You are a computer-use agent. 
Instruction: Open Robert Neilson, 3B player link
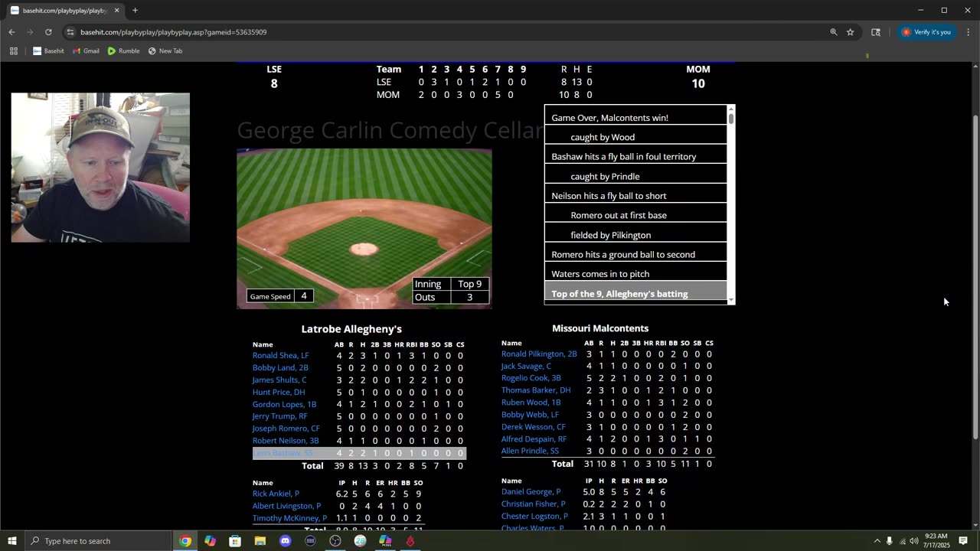pos(286,442)
